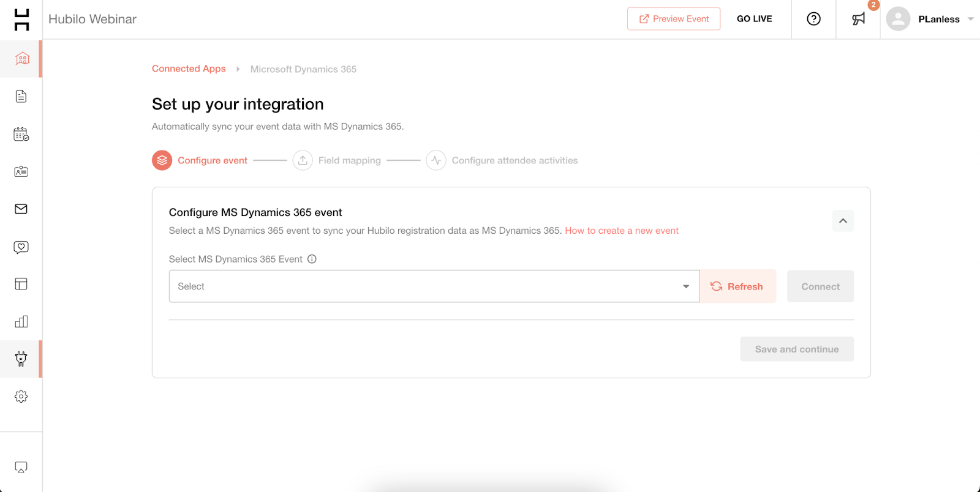Open the megaphone announcements icon

point(858,19)
